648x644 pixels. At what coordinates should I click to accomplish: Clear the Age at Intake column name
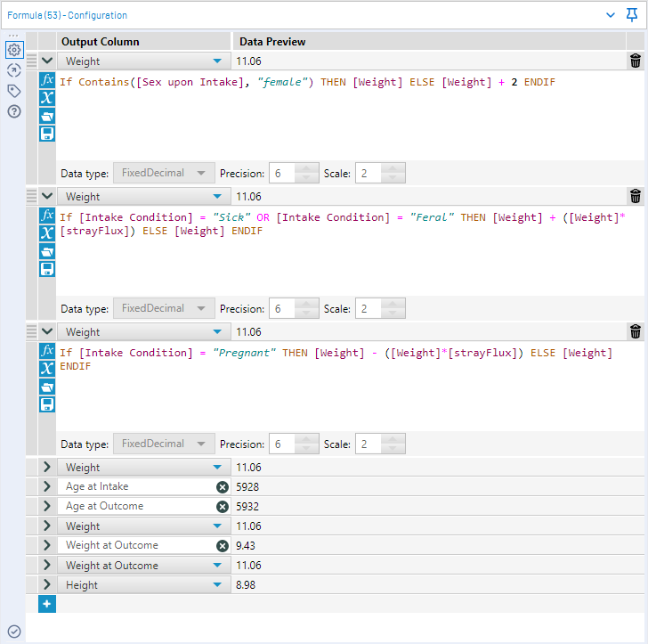(223, 487)
